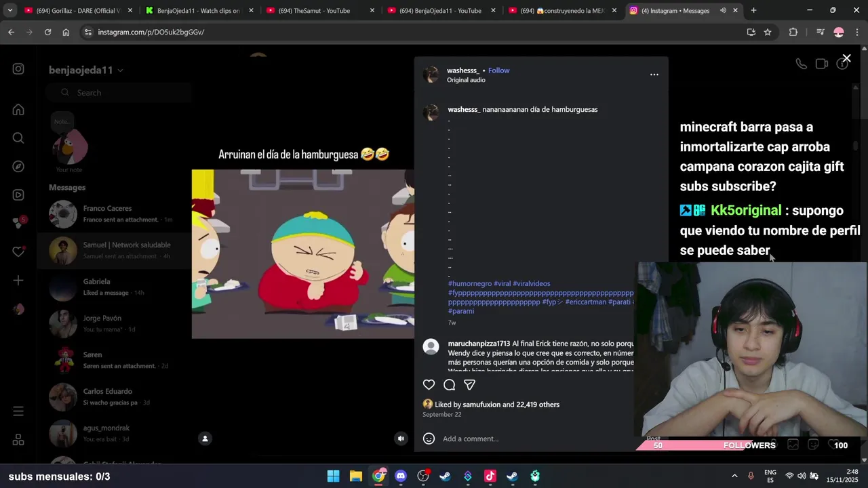The height and width of the screenshot is (488, 868).
Task: Go back in Chrome browser
Action: 11,32
